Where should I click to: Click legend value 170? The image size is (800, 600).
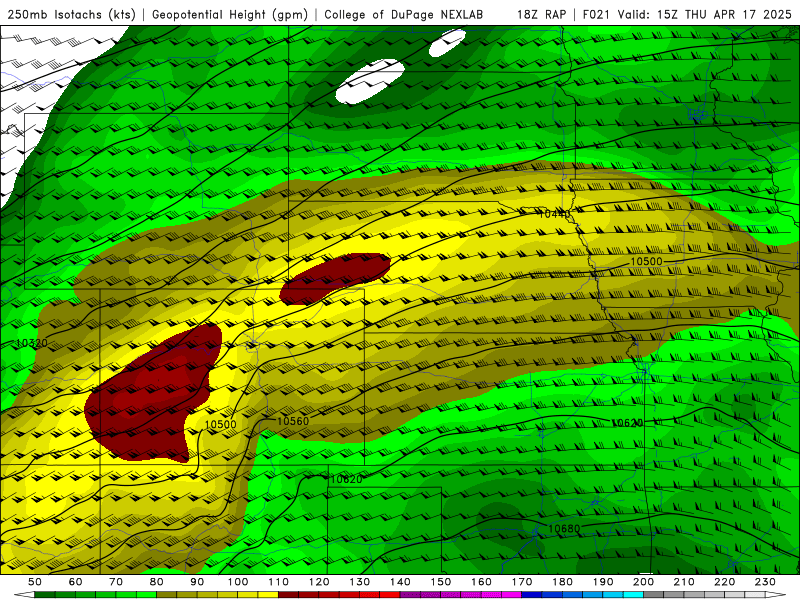pyautogui.click(x=522, y=582)
